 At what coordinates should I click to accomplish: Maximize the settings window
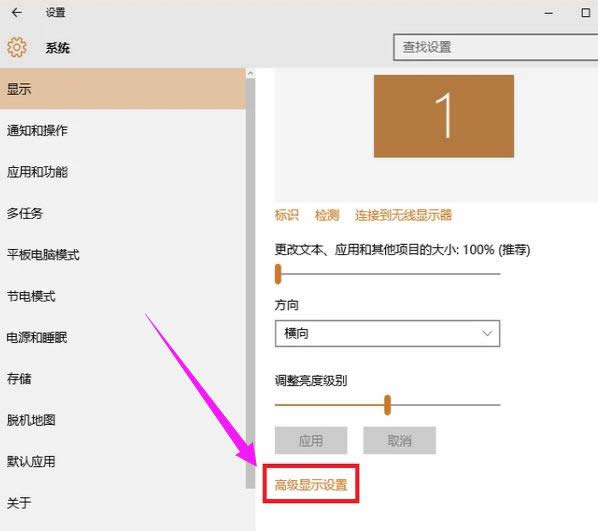[x=585, y=13]
